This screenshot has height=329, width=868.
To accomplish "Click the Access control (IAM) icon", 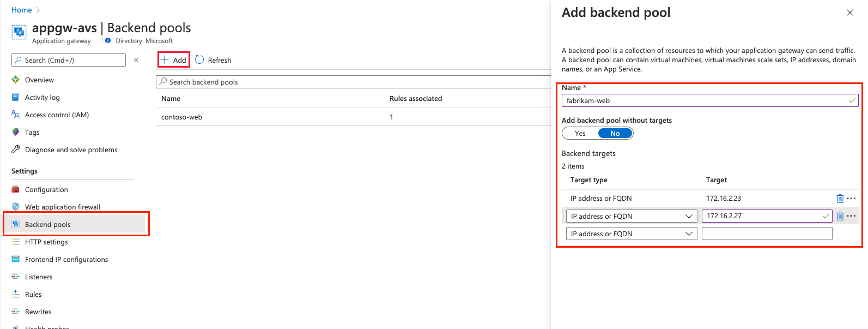I will click(x=16, y=115).
